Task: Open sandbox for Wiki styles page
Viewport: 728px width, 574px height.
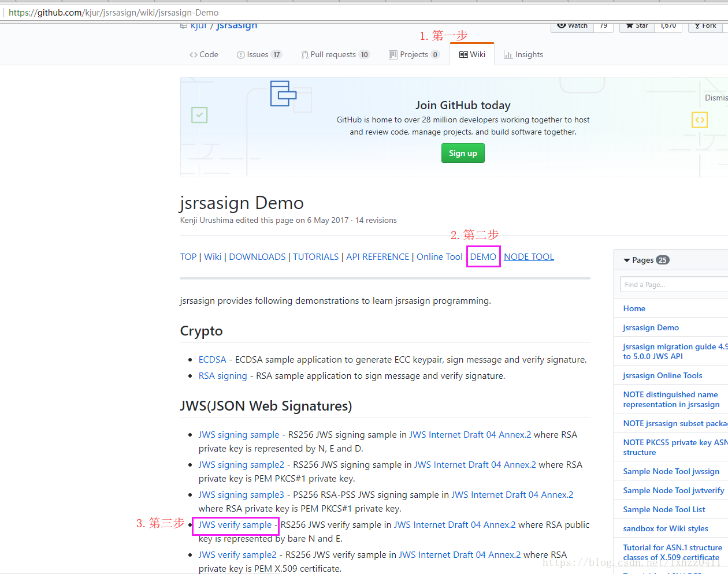Action: [x=666, y=528]
